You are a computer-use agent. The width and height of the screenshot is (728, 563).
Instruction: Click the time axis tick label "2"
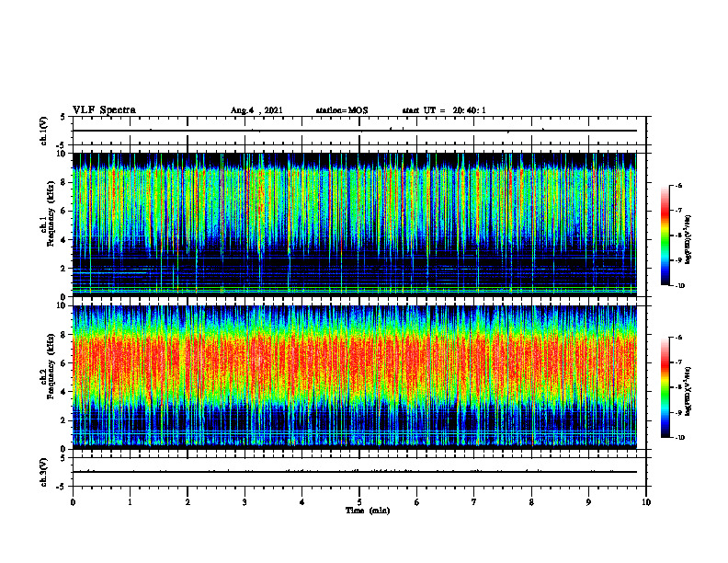tap(188, 502)
